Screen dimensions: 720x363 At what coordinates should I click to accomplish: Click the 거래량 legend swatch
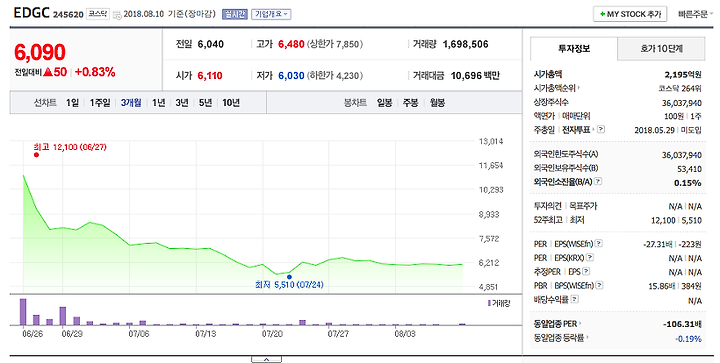click(489, 303)
